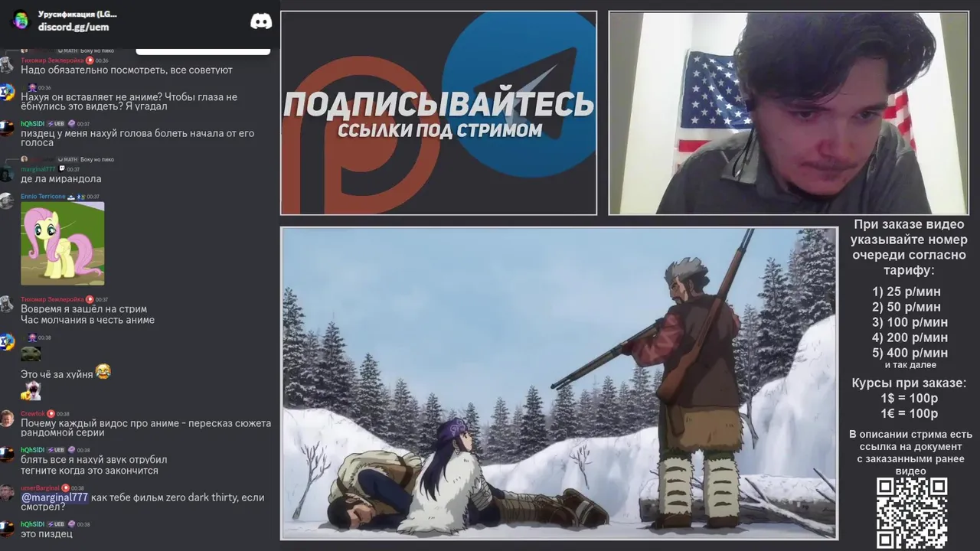Click hQhSlDl username at 00:37
This screenshot has width=980, height=551.
pos(32,124)
